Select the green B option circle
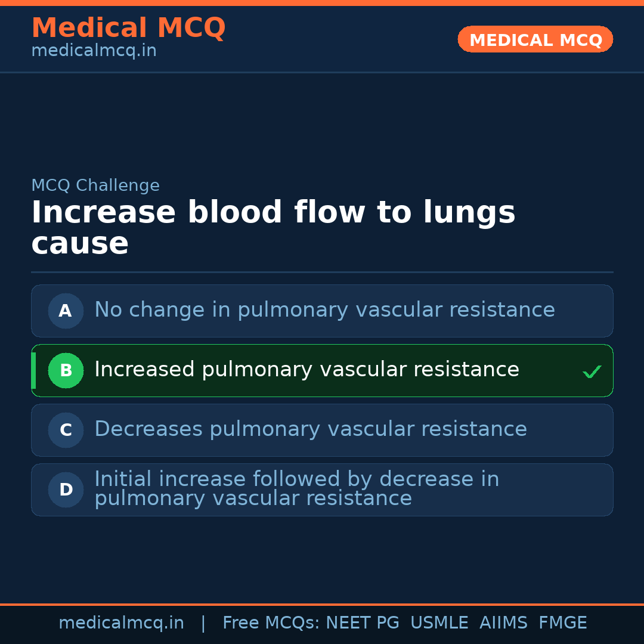This screenshot has width=644, height=644. point(66,370)
